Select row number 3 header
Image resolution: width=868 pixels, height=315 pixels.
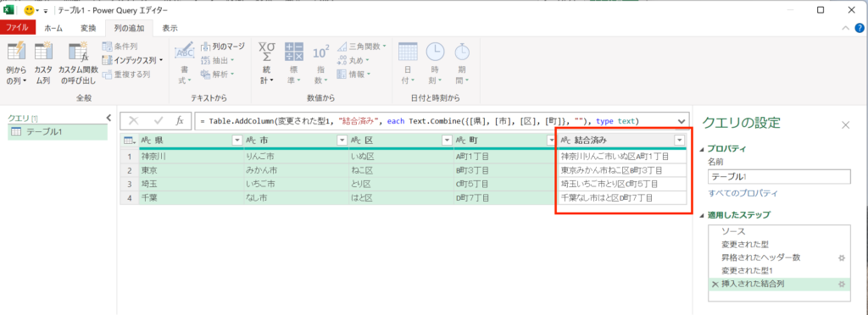[x=129, y=184]
